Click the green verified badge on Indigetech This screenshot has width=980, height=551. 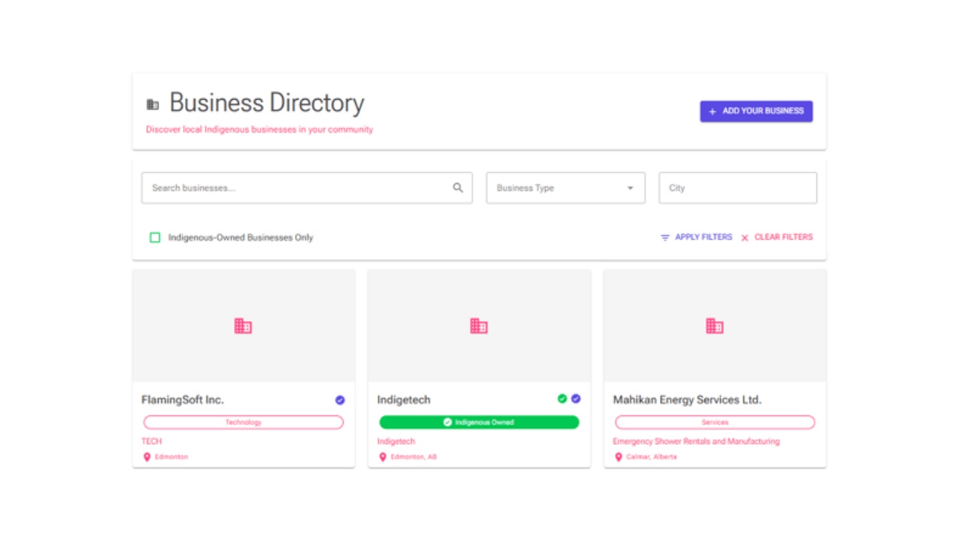562,398
